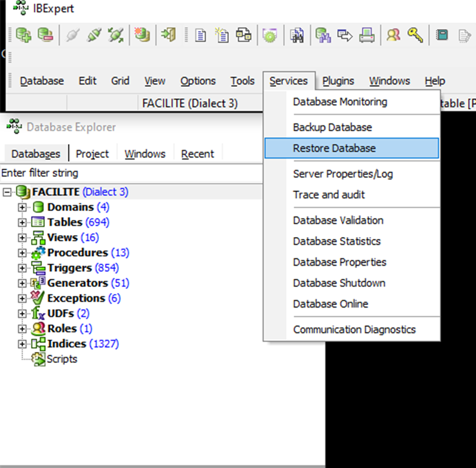Click the Enter filter string field

131,173
